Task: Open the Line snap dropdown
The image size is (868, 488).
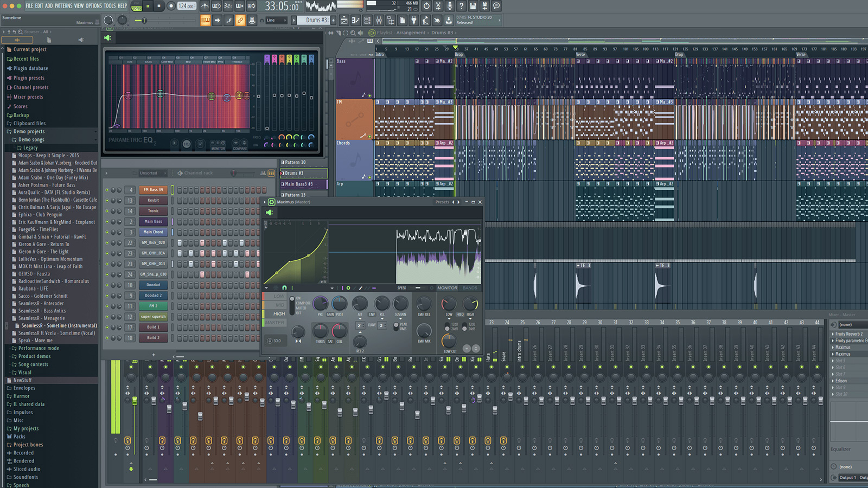Action: pyautogui.click(x=277, y=21)
